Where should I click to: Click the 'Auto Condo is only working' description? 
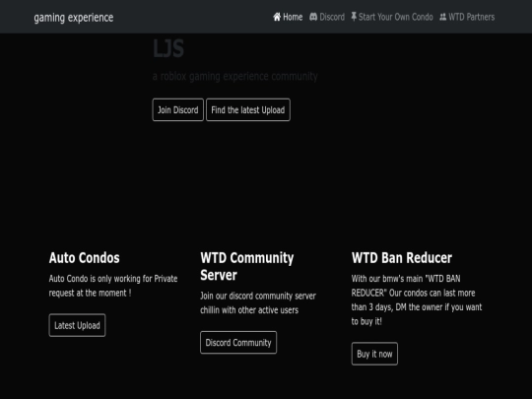pos(113,286)
